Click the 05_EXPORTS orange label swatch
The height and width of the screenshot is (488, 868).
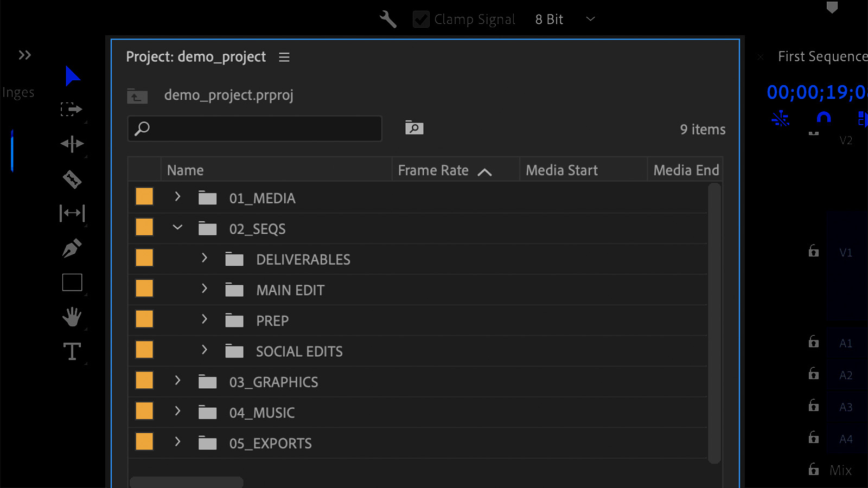click(x=144, y=442)
